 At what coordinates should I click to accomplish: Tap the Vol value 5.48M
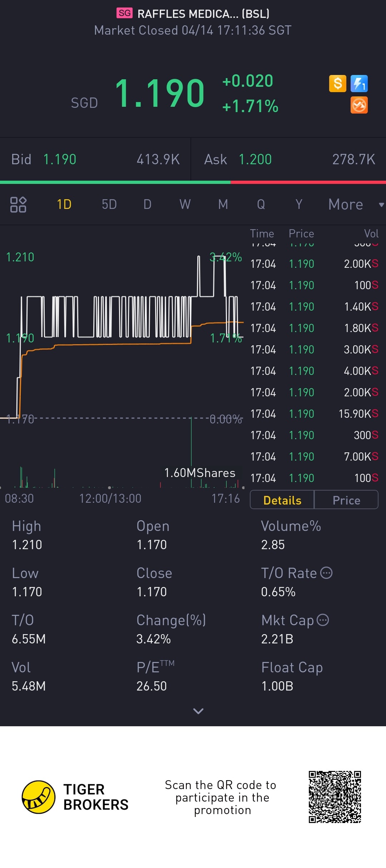(x=29, y=686)
